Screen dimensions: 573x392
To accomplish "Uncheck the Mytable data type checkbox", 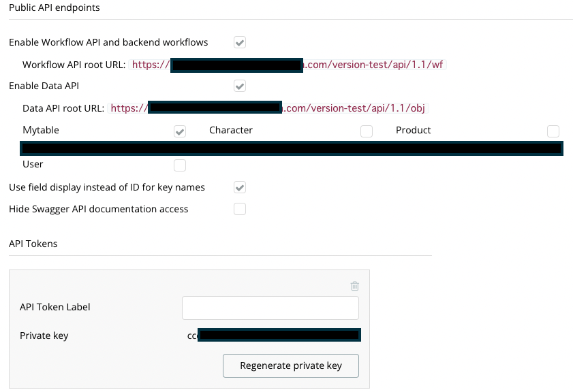I will (180, 131).
